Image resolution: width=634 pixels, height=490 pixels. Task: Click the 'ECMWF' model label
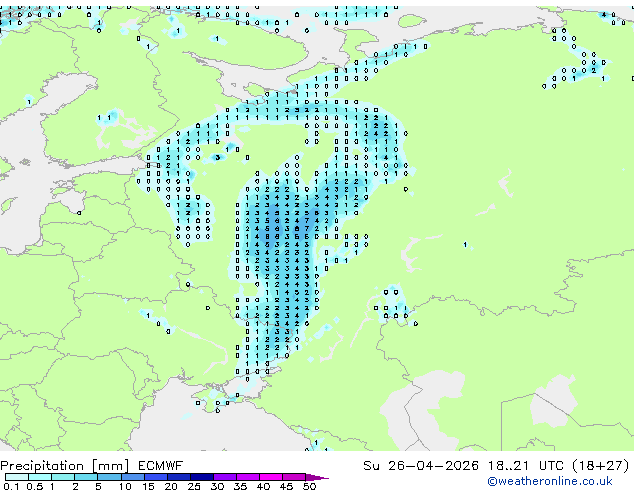coord(161,466)
